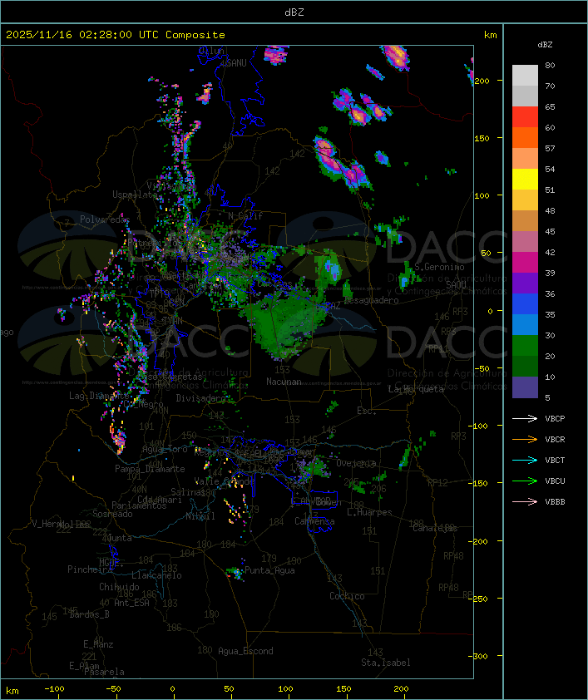Select the magenta dBZ legend swatch

[x=525, y=263]
